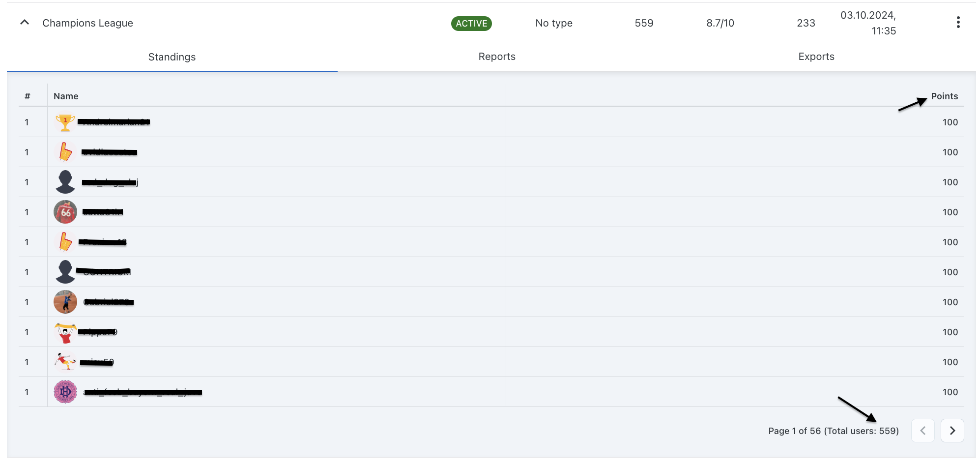
Task: Click 100 points in trophy row
Action: pos(950,122)
